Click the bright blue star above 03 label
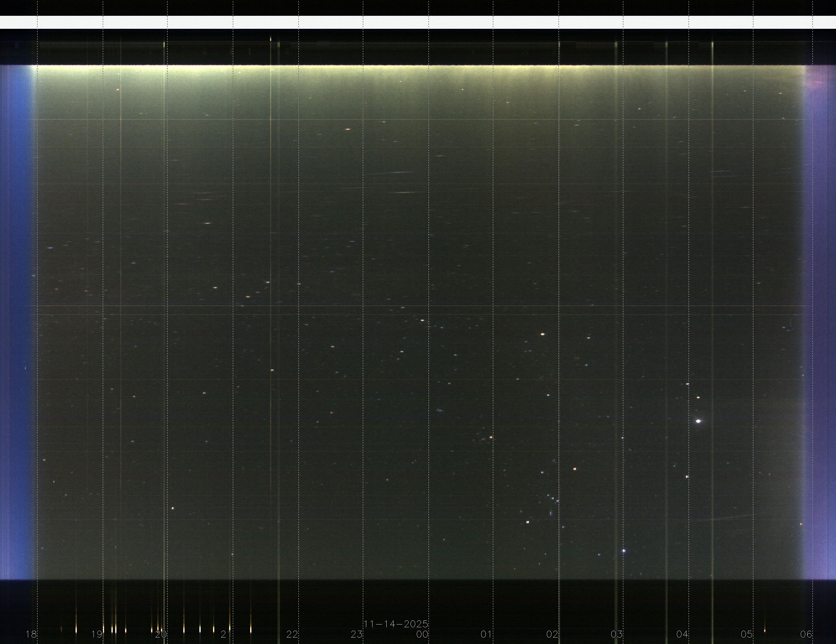836x644 pixels. pyautogui.click(x=624, y=551)
